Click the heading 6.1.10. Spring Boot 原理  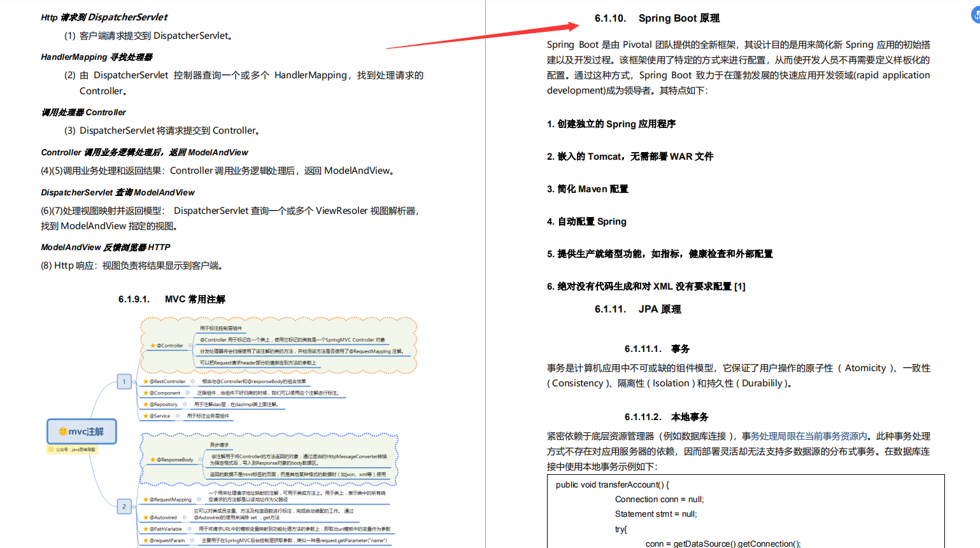point(657,18)
